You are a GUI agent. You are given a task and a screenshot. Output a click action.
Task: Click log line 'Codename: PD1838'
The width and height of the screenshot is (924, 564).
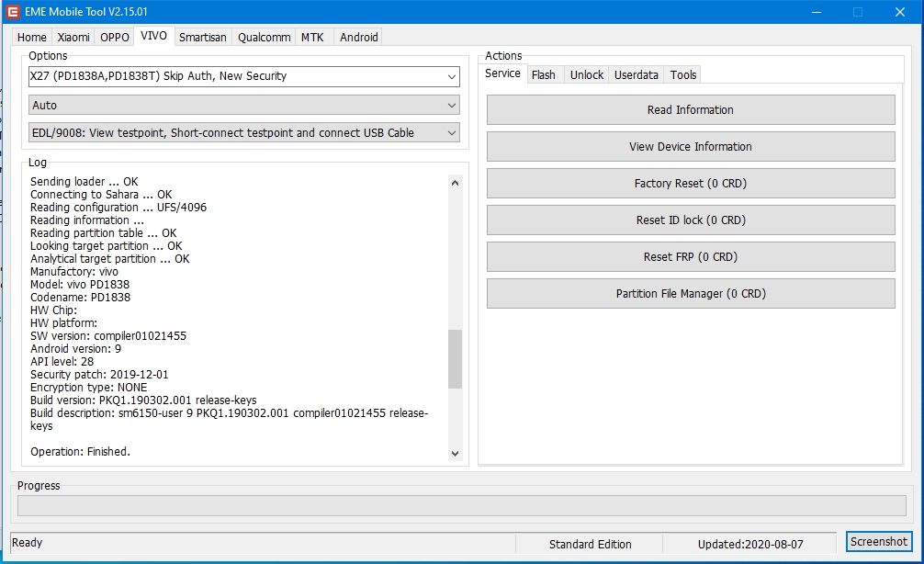coord(80,298)
